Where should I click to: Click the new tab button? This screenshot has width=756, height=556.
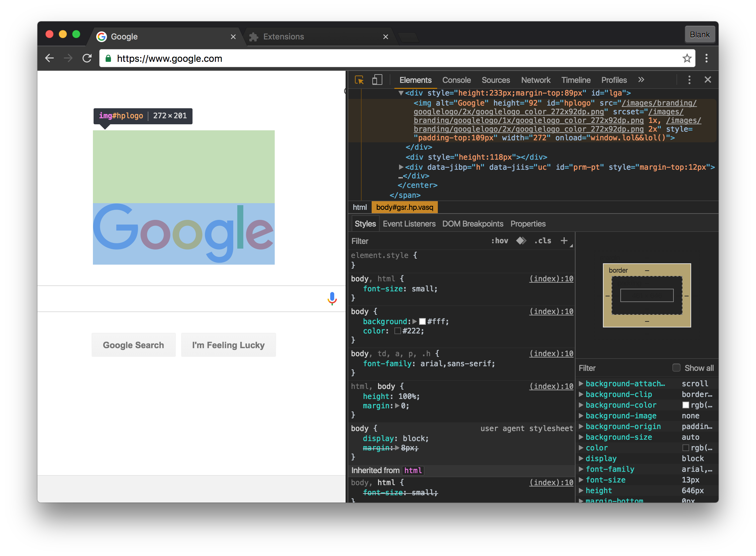click(x=408, y=37)
